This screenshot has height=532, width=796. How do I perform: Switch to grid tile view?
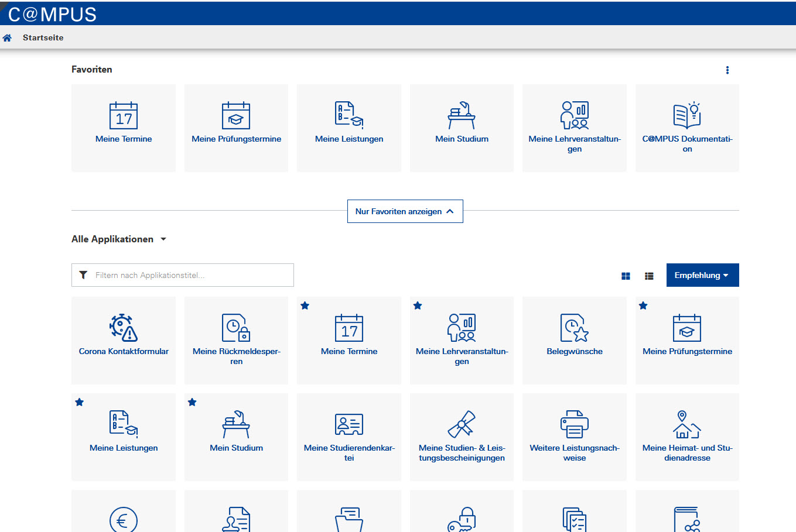pos(626,276)
